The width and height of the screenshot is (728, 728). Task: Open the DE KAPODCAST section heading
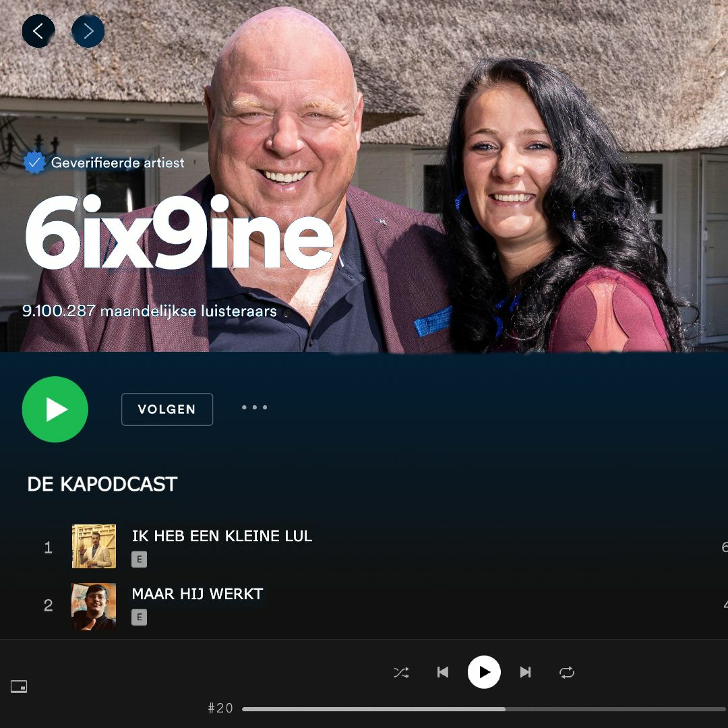coord(102,484)
